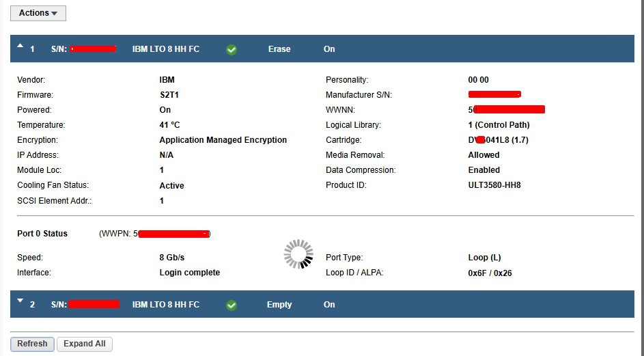Click On power state in drive 2 header
The width and height of the screenshot is (644, 356).
click(x=329, y=305)
